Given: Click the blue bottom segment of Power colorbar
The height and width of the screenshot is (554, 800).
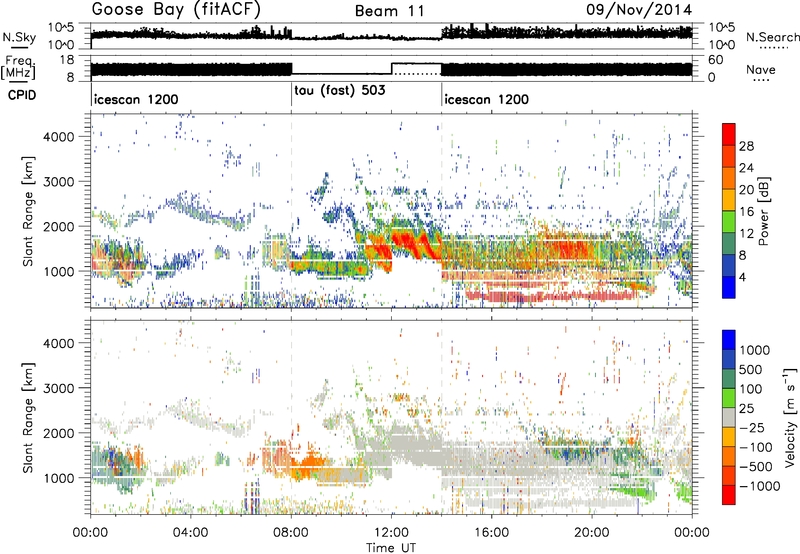Looking at the screenshot, I should [x=729, y=287].
